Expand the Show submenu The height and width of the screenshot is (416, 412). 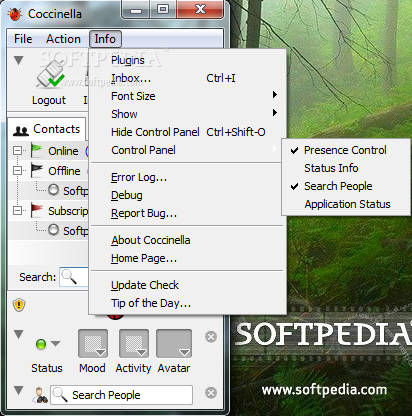point(188,114)
